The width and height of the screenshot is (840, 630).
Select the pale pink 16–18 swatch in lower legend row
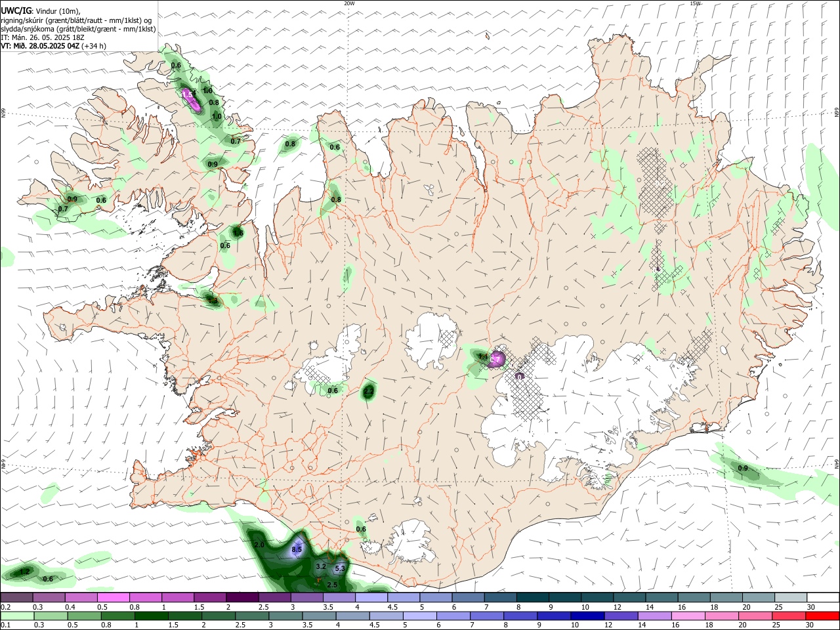[x=687, y=616]
